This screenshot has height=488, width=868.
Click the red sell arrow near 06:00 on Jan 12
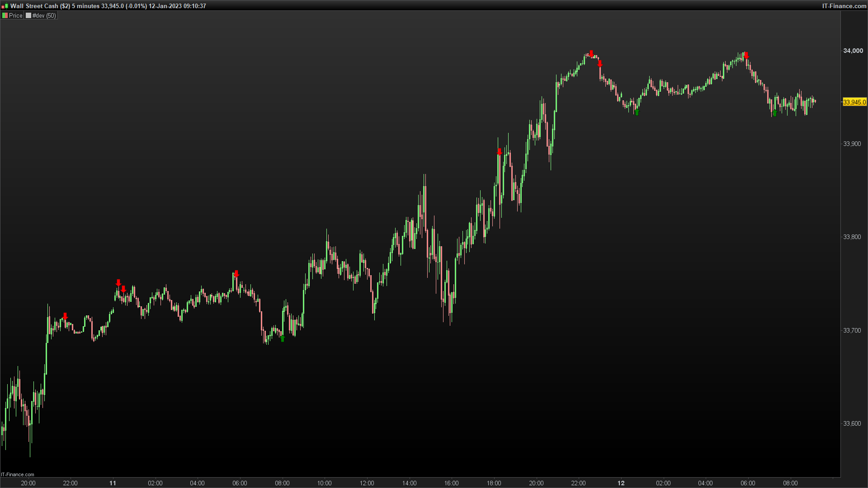pos(746,55)
